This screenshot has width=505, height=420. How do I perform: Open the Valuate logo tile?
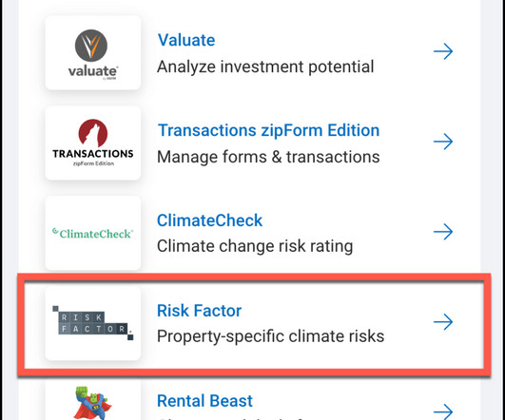click(93, 53)
